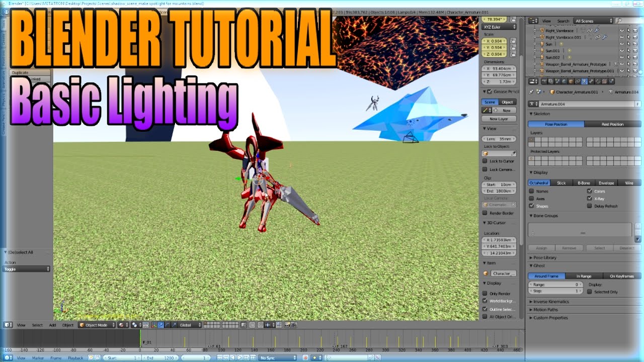Screen dimensions: 644x362
Task: Open the Select menu in 3D view header
Action: [x=37, y=325]
